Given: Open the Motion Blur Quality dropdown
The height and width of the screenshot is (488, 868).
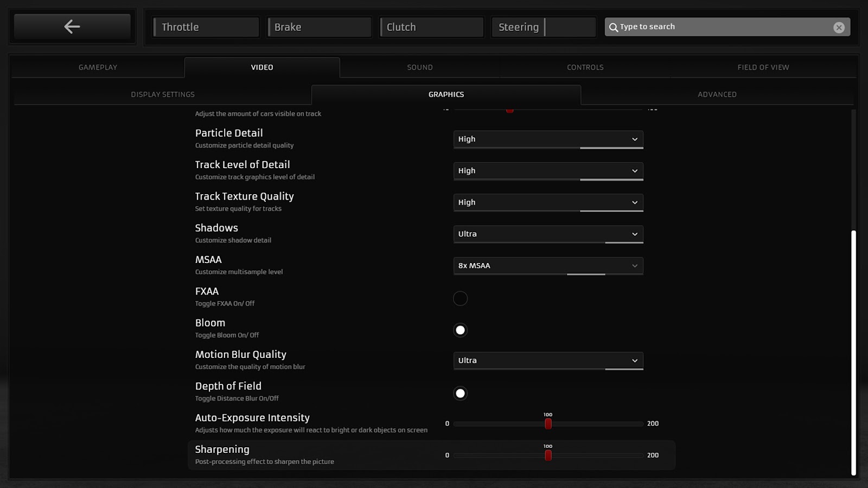Looking at the screenshot, I should 548,361.
